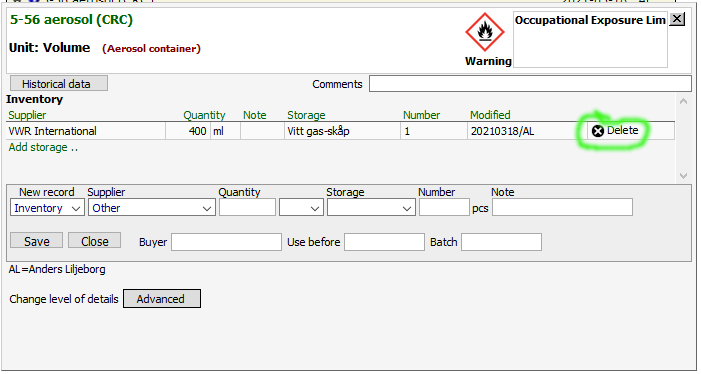Click the Buyer input field

tap(226, 242)
